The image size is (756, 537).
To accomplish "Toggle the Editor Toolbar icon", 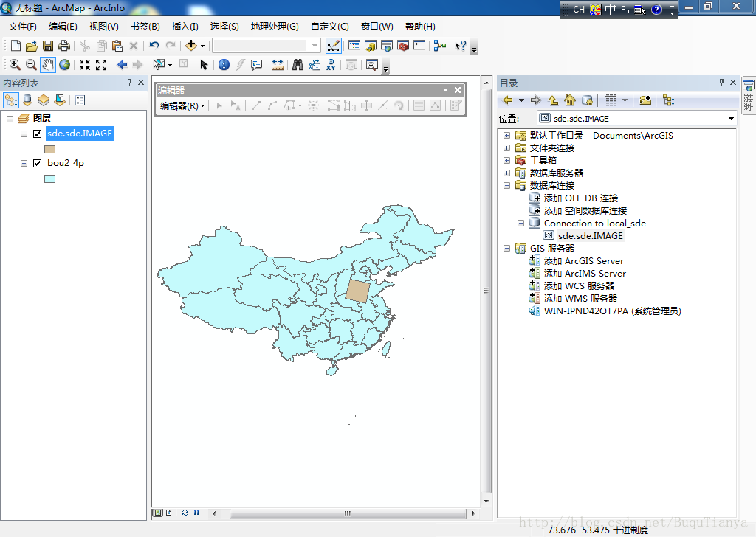I will click(x=333, y=46).
